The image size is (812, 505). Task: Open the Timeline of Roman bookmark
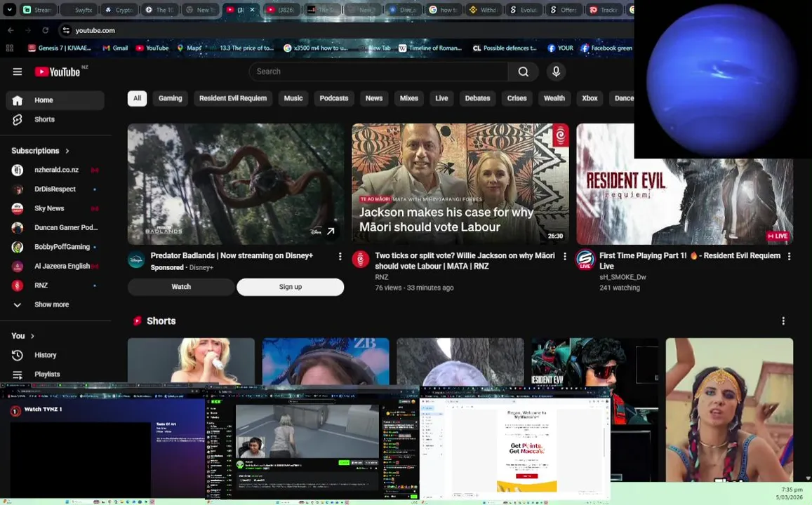click(x=430, y=48)
